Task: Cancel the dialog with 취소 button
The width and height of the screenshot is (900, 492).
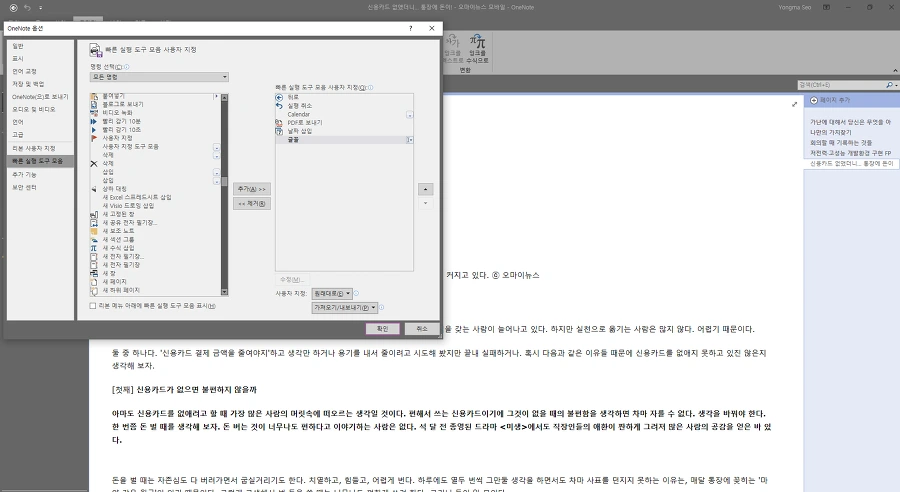Action: point(422,328)
